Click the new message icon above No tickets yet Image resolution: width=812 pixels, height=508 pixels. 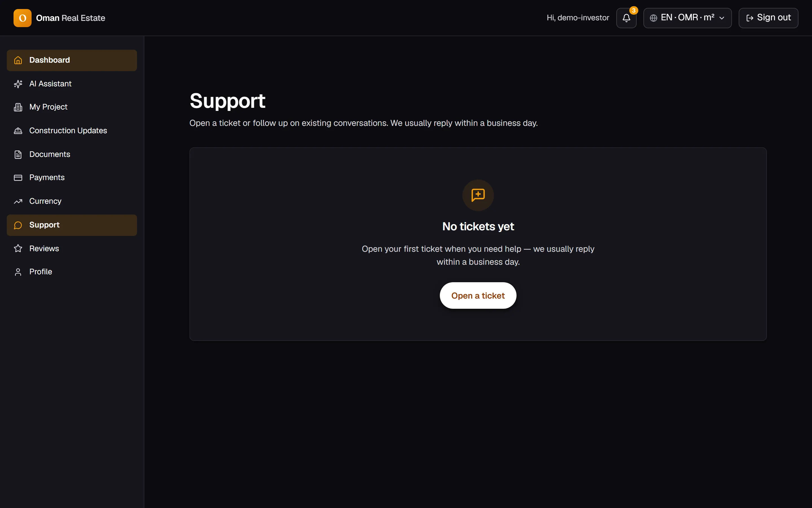[x=478, y=195]
